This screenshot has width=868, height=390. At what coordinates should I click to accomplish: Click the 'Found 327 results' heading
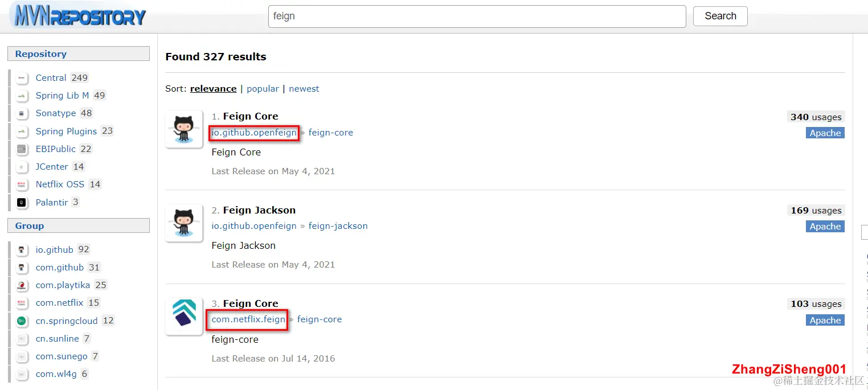tap(216, 57)
